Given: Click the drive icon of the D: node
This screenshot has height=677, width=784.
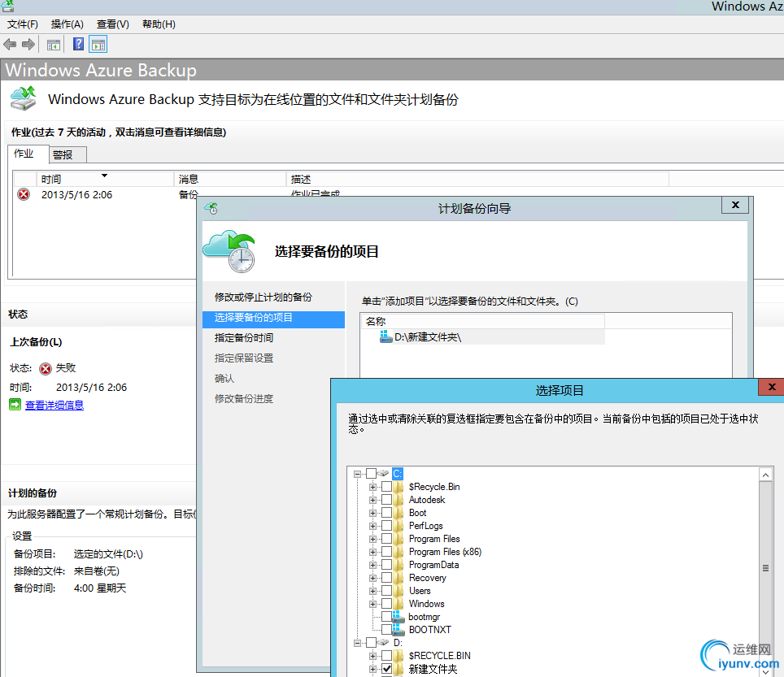Looking at the screenshot, I should tap(383, 642).
